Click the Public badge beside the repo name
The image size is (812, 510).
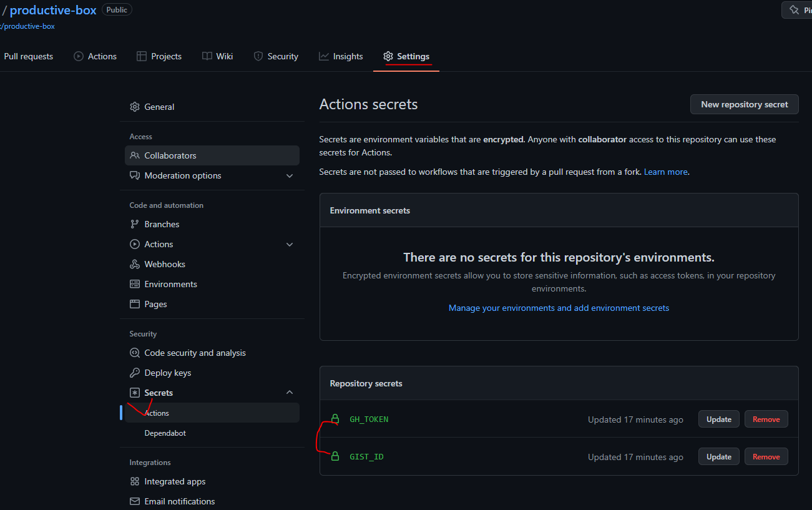coord(117,10)
